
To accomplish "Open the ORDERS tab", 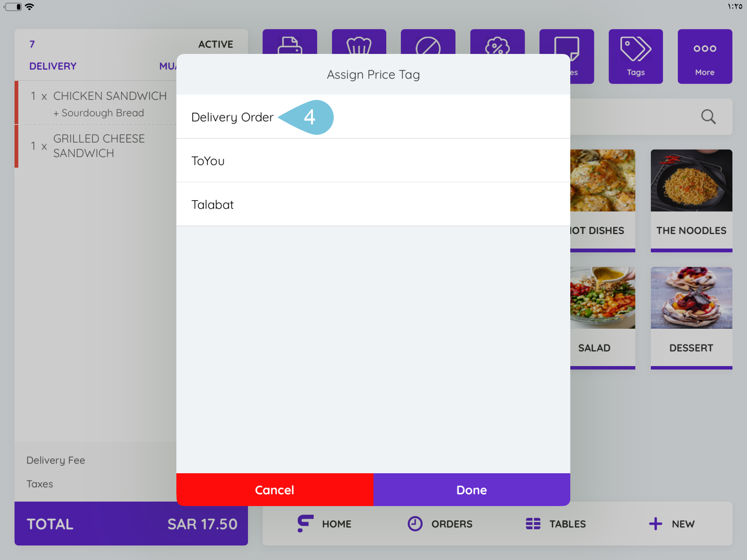I will click(x=440, y=524).
